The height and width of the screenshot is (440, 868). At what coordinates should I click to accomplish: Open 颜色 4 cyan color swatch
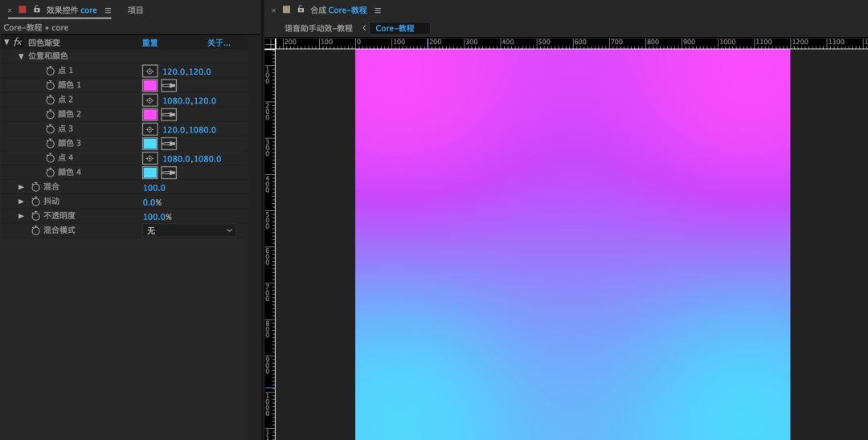150,173
